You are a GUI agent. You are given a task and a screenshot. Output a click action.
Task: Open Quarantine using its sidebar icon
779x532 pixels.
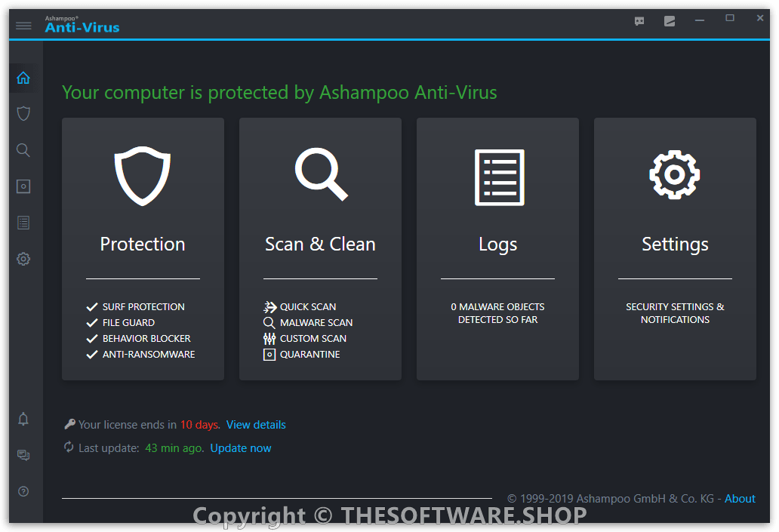click(23, 186)
